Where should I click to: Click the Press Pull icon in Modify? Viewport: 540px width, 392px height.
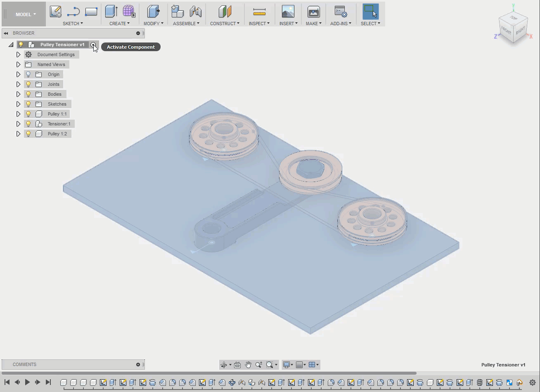(x=153, y=12)
